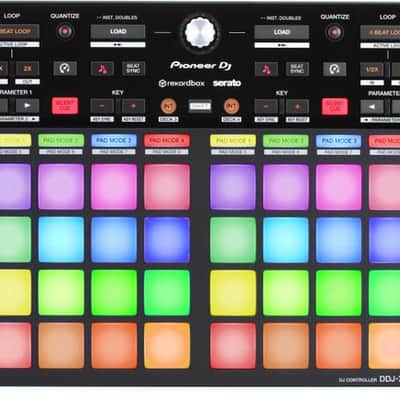Select deck 3 with the orange INT button
Screen dimensions: 400x400
pyautogui.click(x=168, y=106)
